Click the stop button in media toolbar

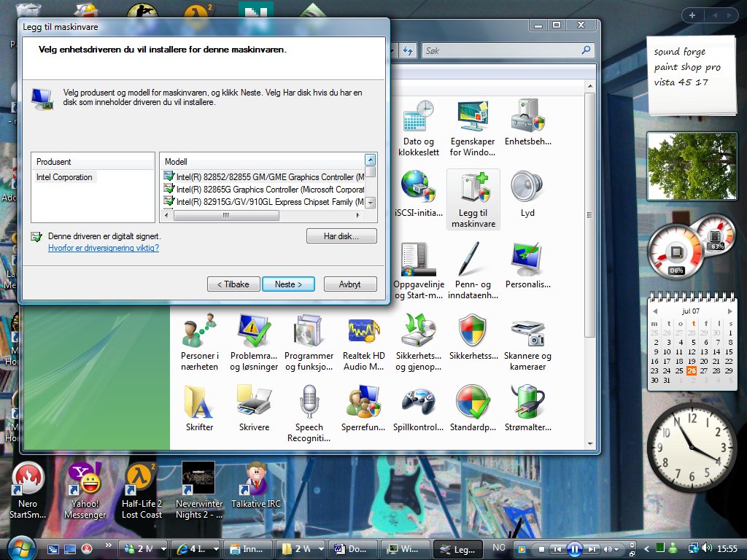(541, 549)
